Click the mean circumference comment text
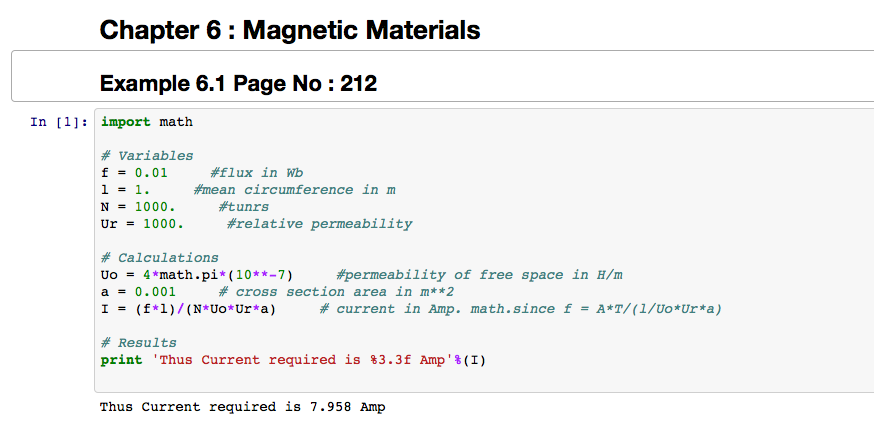 [294, 190]
